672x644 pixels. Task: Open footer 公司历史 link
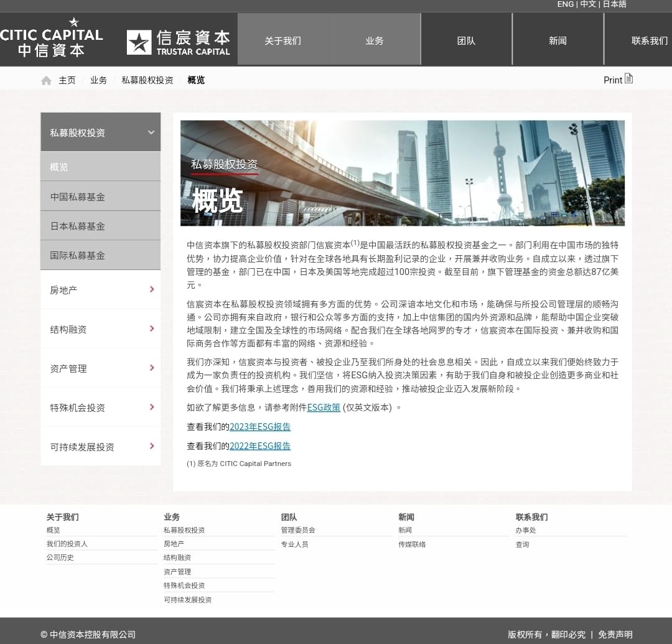(x=60, y=558)
